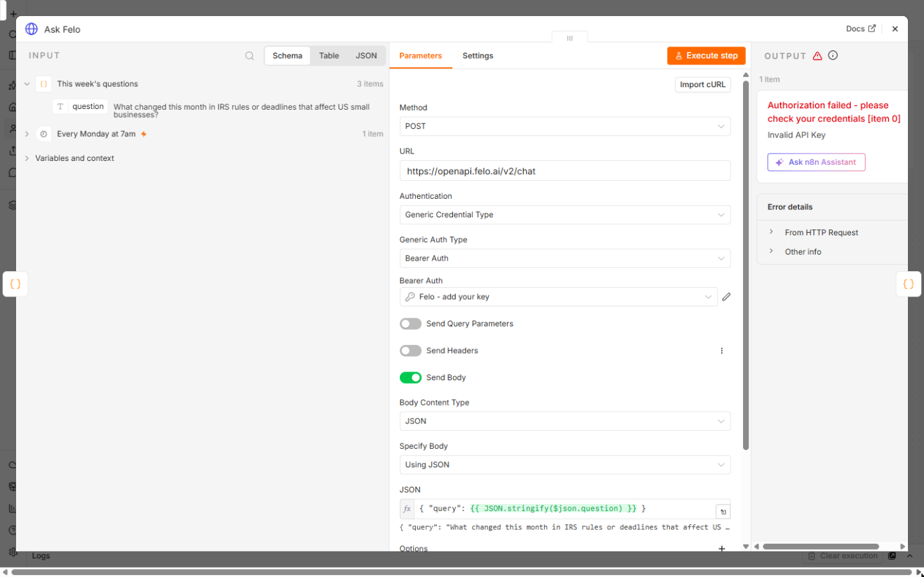
Task: Switch to the Settings tab
Action: (478, 56)
